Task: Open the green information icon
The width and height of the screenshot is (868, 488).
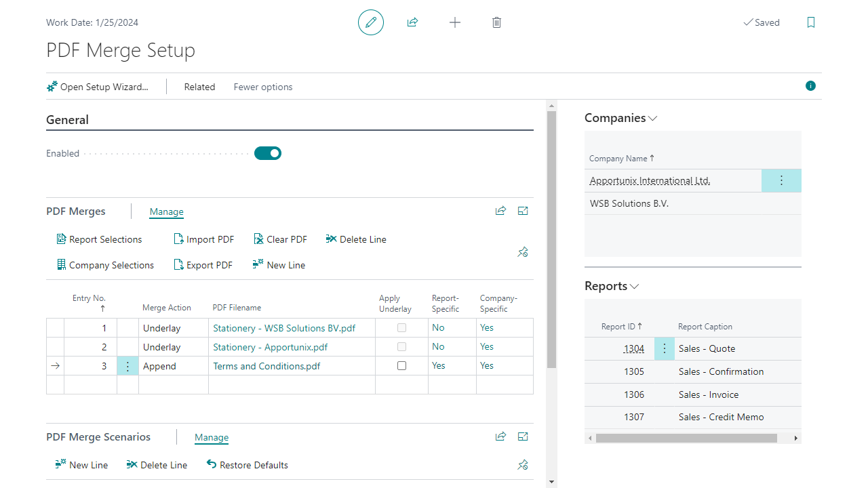Action: 810,86
